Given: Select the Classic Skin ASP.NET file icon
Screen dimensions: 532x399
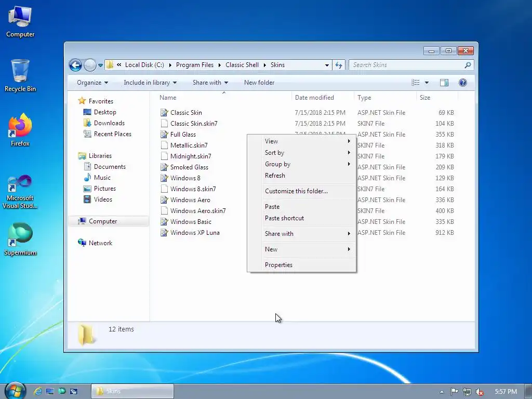Looking at the screenshot, I should pos(164,113).
